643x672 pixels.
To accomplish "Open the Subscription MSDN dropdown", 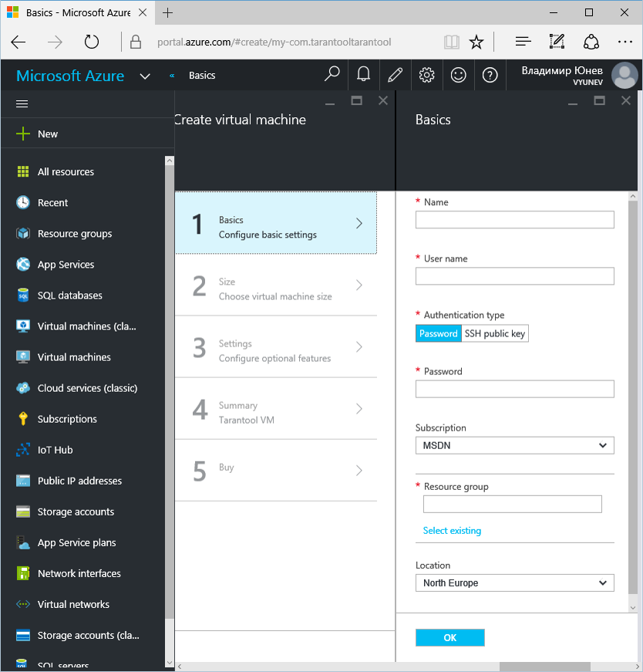I will (x=514, y=445).
